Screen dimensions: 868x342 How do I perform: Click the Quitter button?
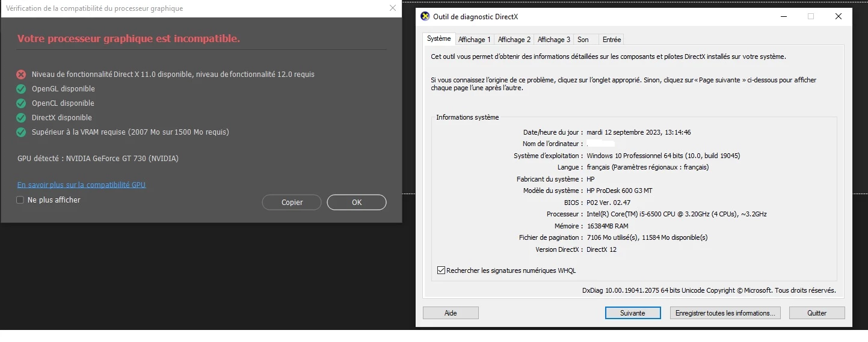click(817, 313)
